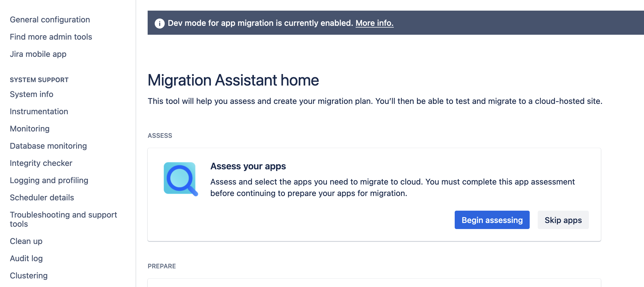Click the Migration Assistant home heading

233,80
